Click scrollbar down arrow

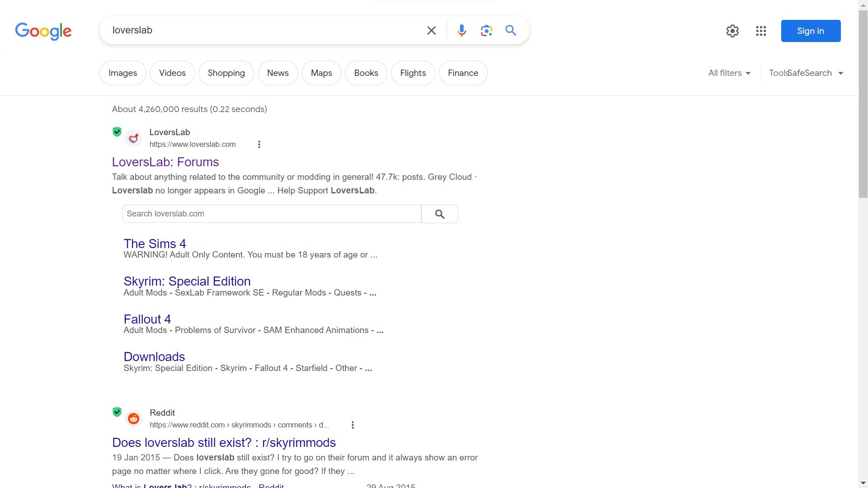coord(863,483)
